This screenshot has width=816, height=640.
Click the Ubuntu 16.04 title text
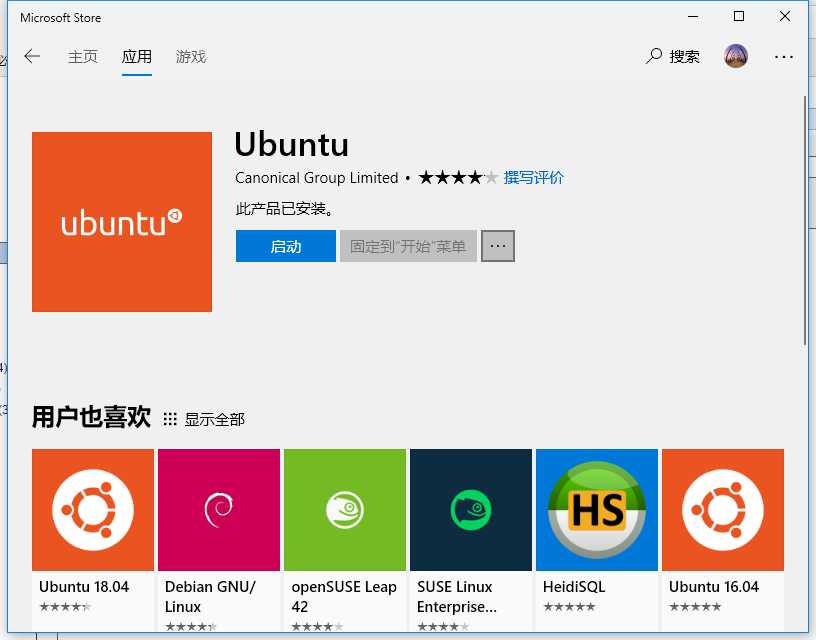713,587
